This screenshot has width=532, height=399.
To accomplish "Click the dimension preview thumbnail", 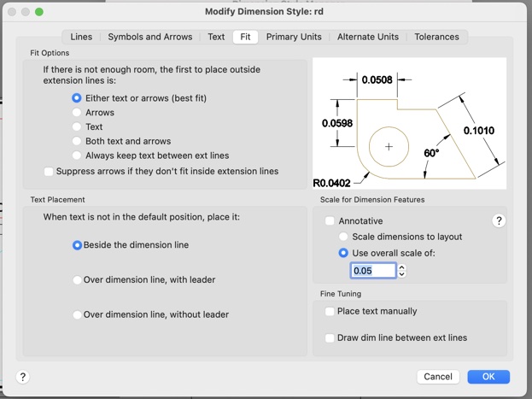I will tap(409, 123).
